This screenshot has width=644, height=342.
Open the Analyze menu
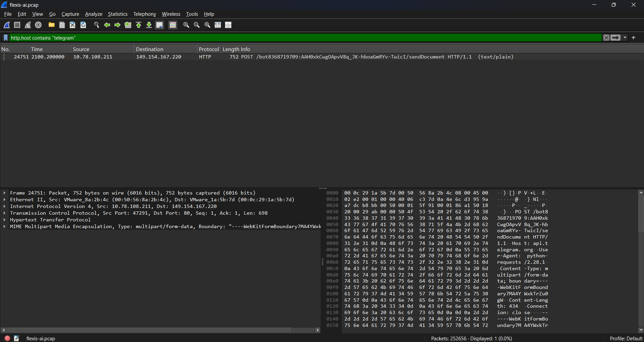click(94, 14)
